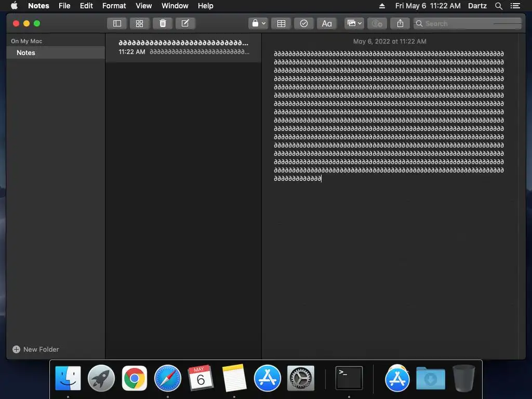Open the photos media dropdown
Screen dimensions: 532x399
coord(354,23)
